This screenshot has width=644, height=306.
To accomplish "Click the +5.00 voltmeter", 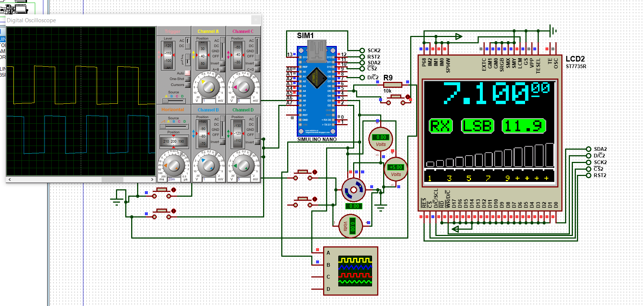I will pyautogui.click(x=396, y=170).
